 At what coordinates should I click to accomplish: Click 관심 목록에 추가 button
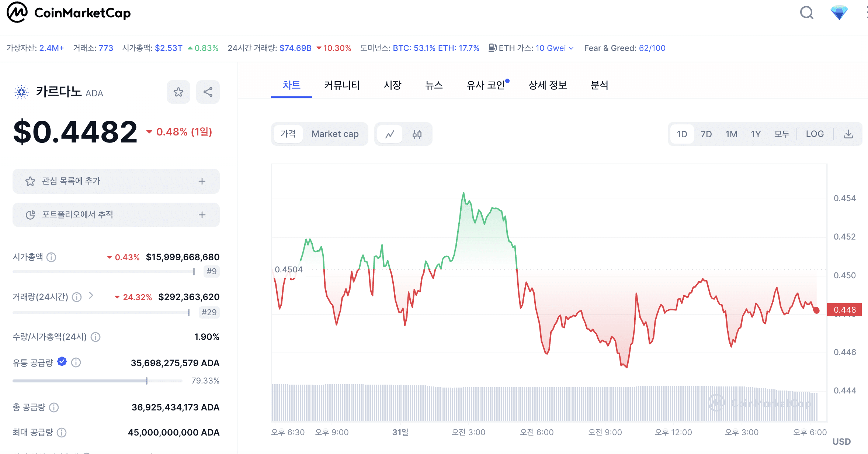(116, 181)
